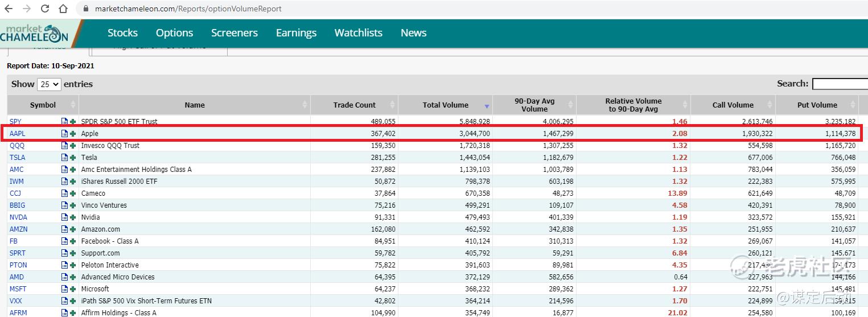The height and width of the screenshot is (317, 868).
Task: Open the report icon for CCJ
Action: (x=64, y=194)
